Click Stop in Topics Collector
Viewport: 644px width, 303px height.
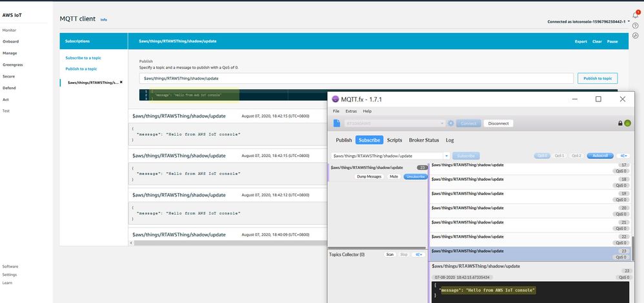click(x=404, y=255)
